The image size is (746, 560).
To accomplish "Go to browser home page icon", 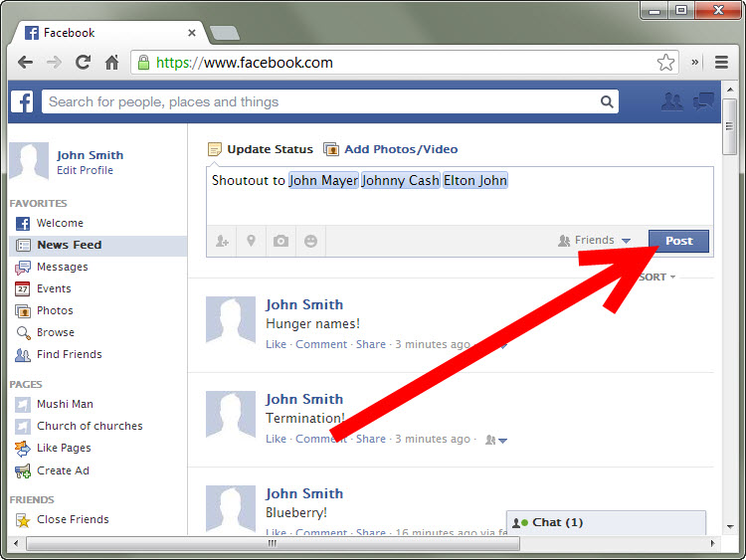I will tap(111, 63).
